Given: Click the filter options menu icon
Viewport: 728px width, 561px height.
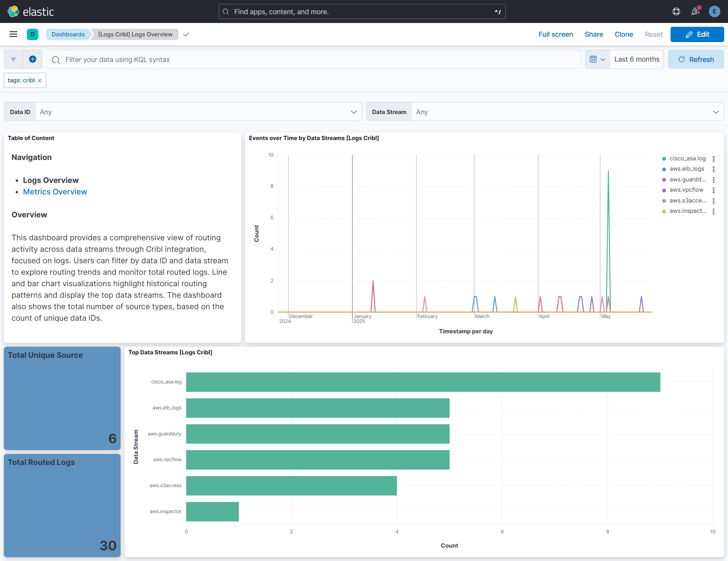Looking at the screenshot, I should (x=13, y=59).
